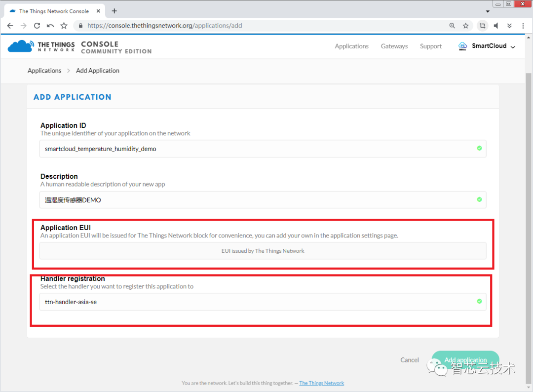Open Gateways in top navigation
533x392 pixels.
click(x=394, y=46)
